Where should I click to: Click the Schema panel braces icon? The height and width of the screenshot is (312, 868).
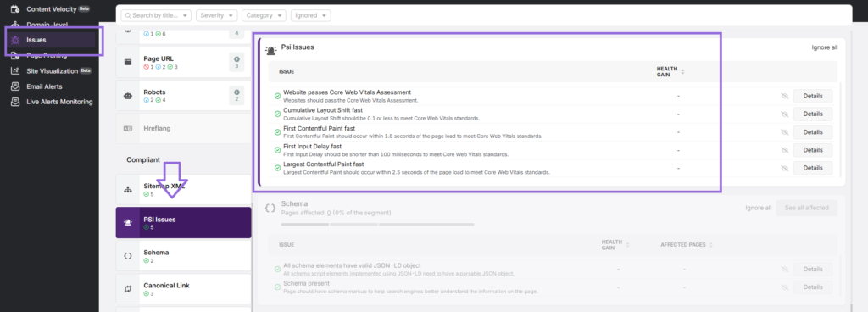coord(270,208)
